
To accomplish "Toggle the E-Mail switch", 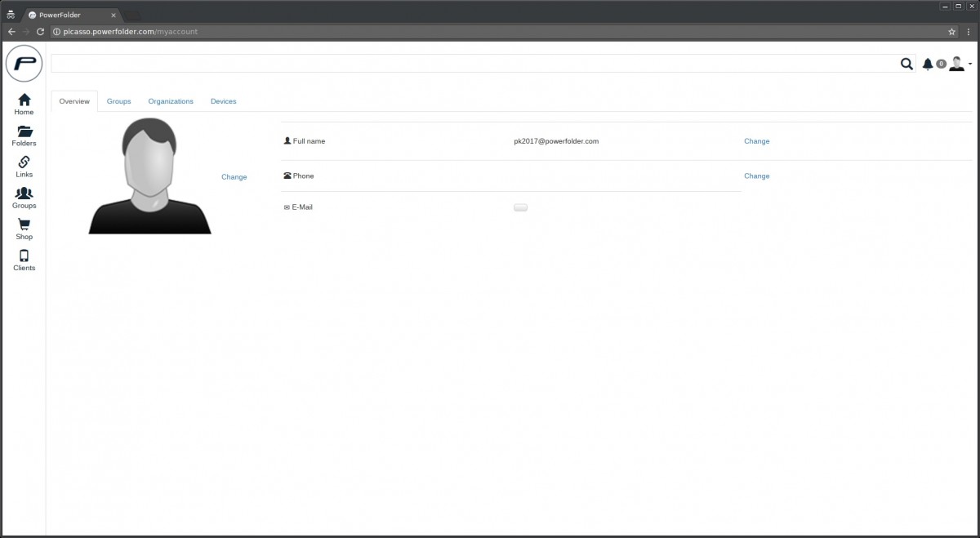I will tap(520, 207).
